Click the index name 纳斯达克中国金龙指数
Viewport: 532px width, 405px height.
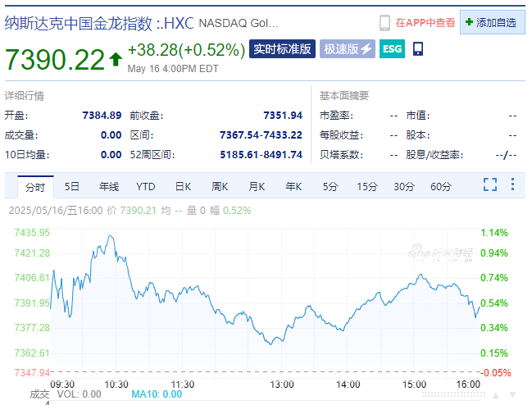click(79, 24)
